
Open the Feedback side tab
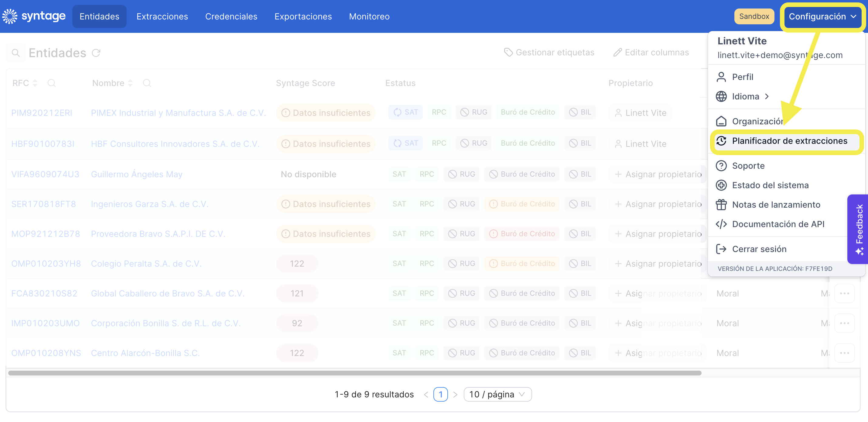pos(858,229)
